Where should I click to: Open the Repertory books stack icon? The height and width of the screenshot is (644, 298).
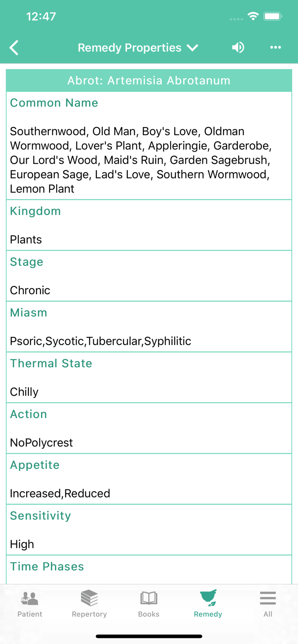coord(89,598)
